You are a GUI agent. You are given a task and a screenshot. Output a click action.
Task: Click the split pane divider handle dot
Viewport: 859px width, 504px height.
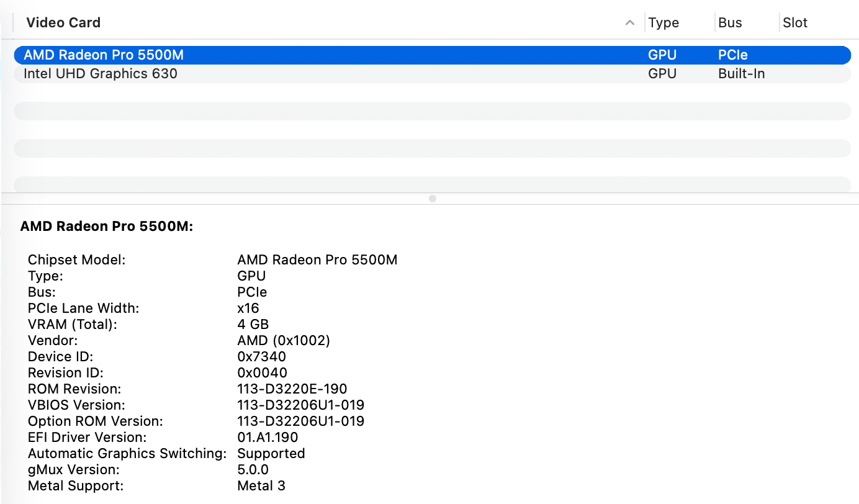pyautogui.click(x=433, y=199)
